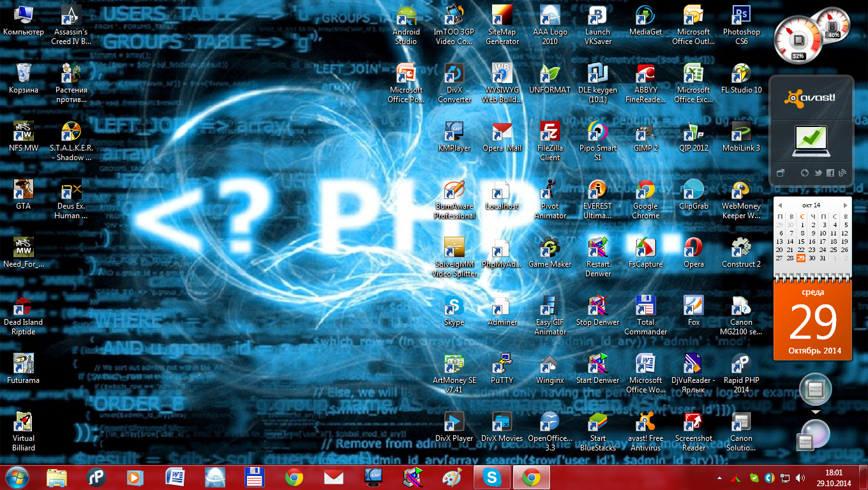The height and width of the screenshot is (490, 868).
Task: Select the Game Maker desktop shortcut
Action: click(550, 253)
